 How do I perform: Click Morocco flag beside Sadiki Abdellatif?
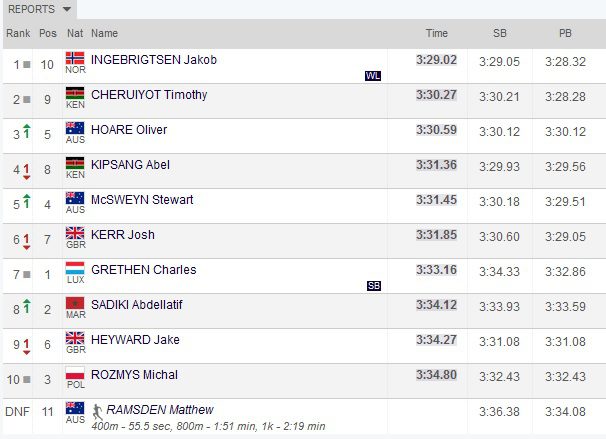point(74,303)
